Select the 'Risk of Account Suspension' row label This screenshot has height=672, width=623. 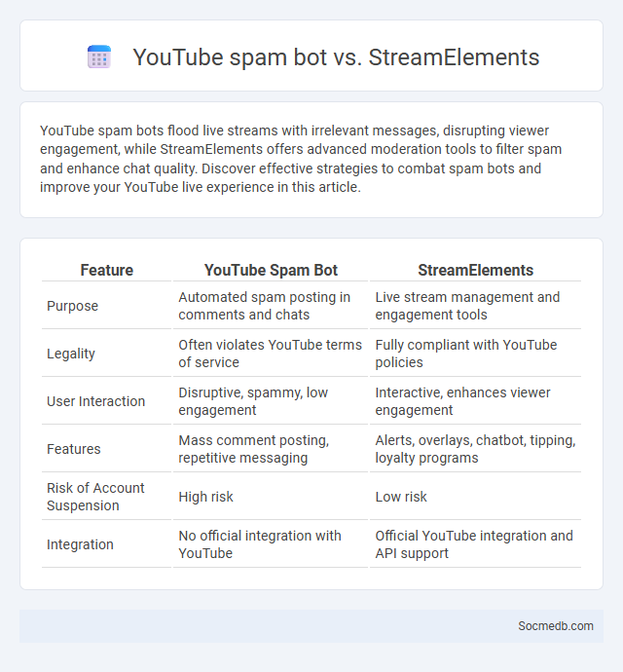(95, 497)
